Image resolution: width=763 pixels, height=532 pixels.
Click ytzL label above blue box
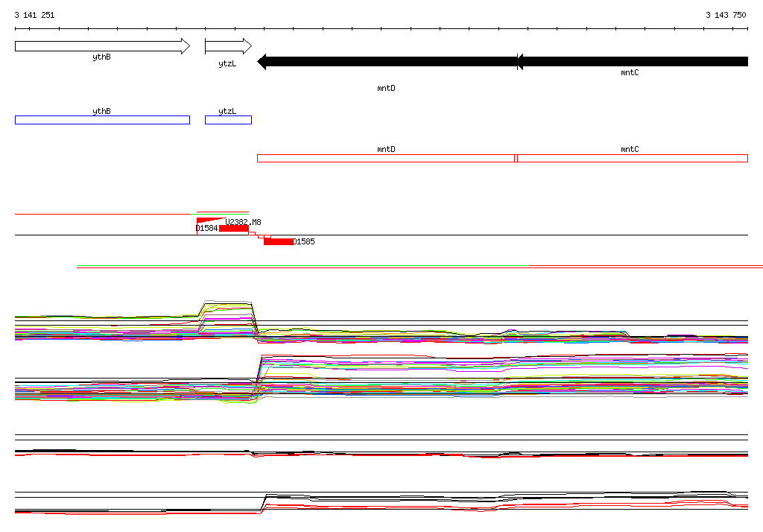tap(227, 111)
